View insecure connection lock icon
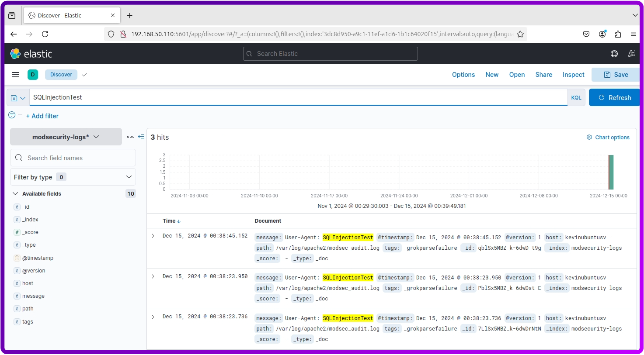The image size is (644, 355). (x=123, y=34)
